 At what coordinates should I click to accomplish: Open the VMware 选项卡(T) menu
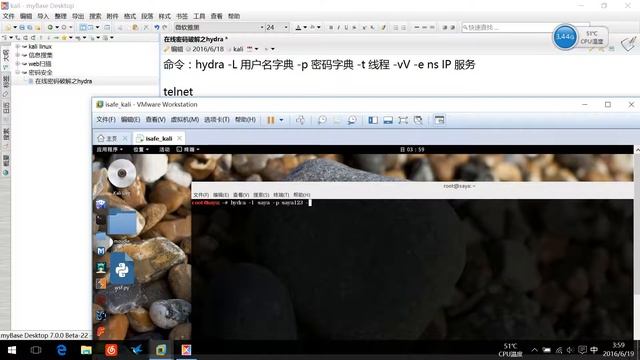click(x=217, y=120)
